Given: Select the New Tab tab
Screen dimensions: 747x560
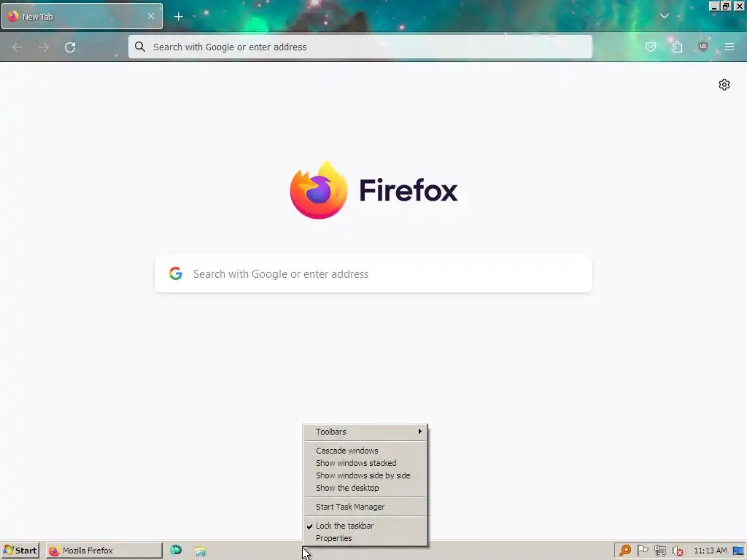Looking at the screenshot, I should click(x=82, y=16).
